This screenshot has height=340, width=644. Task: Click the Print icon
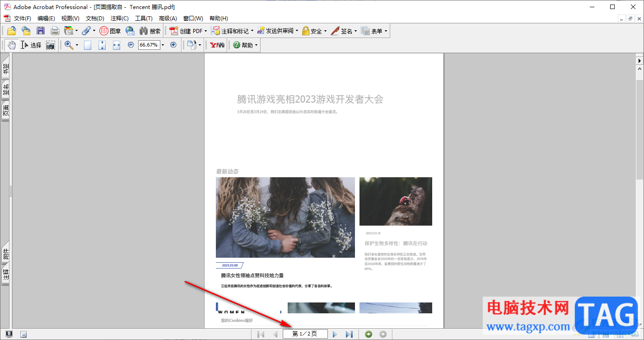[55, 31]
